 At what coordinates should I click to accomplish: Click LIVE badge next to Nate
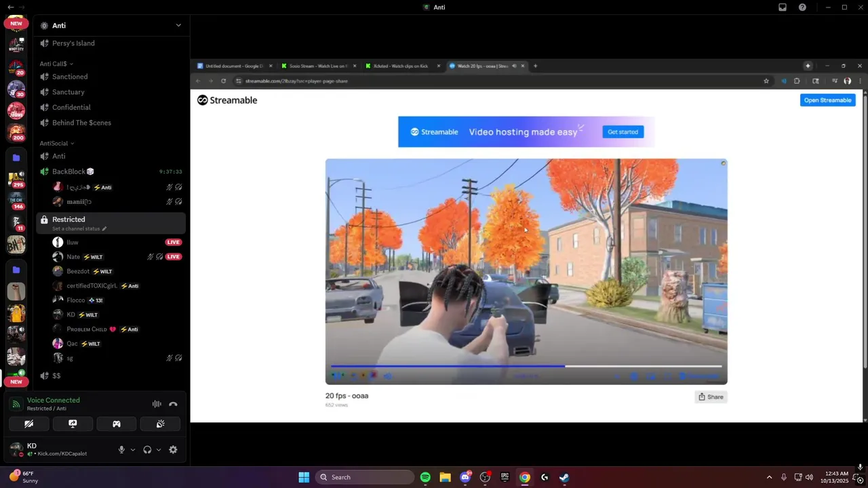tap(174, 257)
